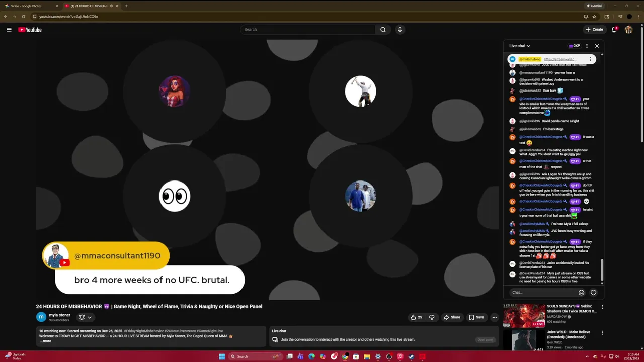The image size is (644, 362).
Task: Open the live chat header options menu
Action: (587, 46)
